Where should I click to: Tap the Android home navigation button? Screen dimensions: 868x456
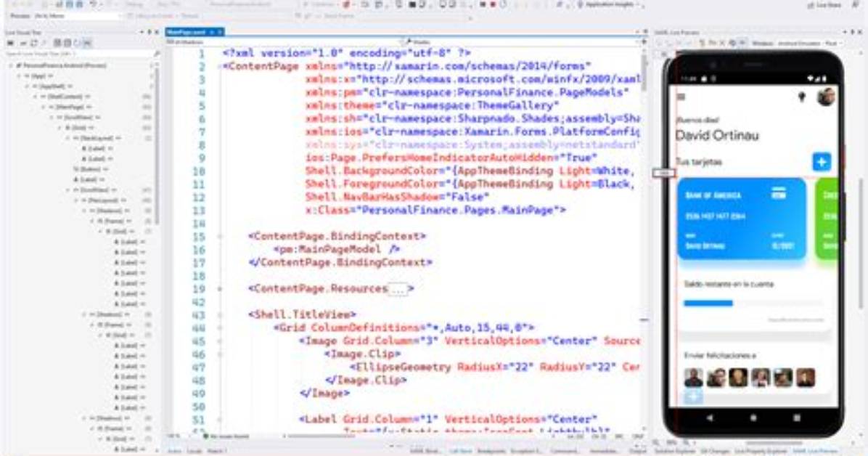pos(753,418)
